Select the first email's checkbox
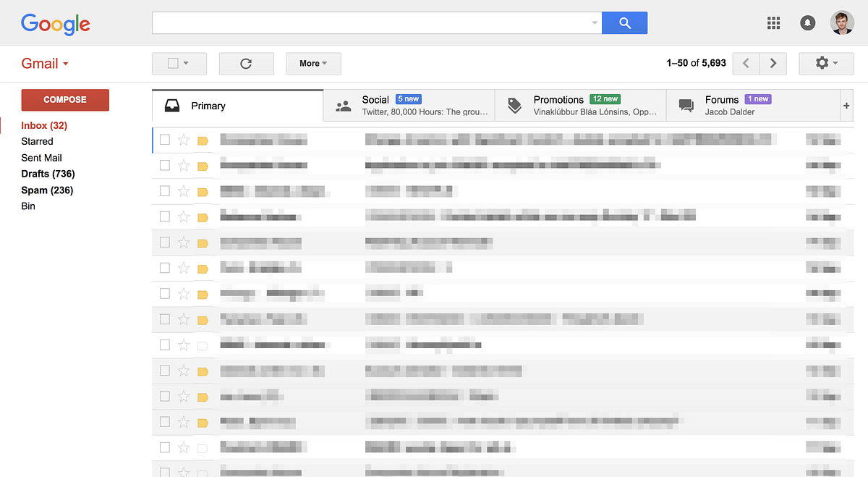The height and width of the screenshot is (477, 868). click(x=165, y=140)
